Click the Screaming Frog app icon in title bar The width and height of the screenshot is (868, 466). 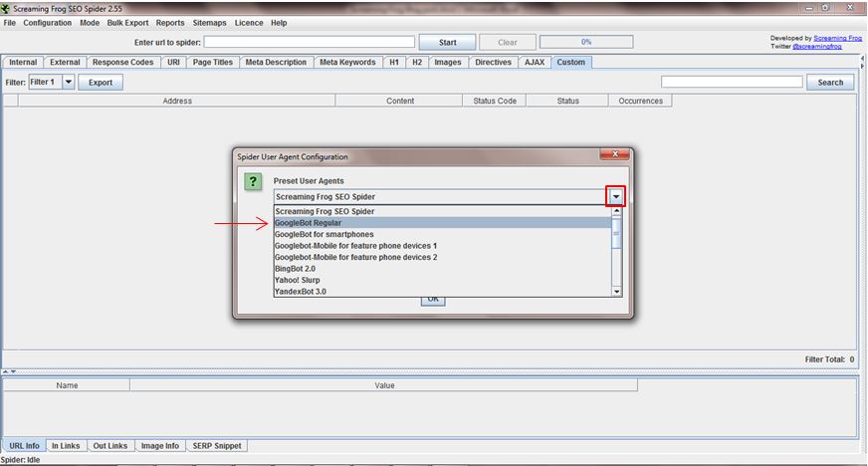6,8
